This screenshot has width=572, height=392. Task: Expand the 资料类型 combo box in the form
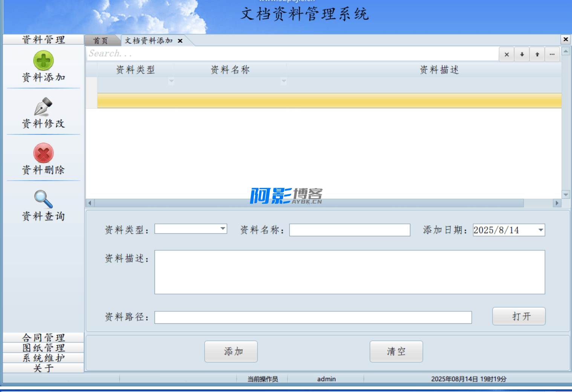223,229
